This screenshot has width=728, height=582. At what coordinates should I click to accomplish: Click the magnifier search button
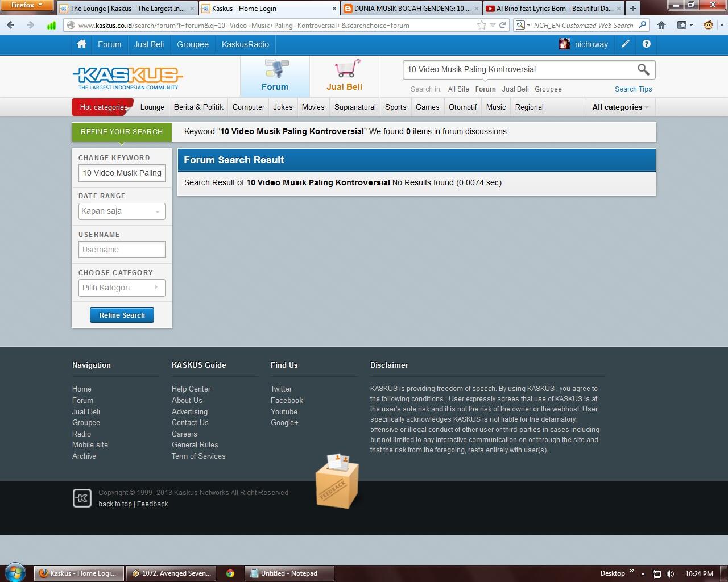[643, 69]
